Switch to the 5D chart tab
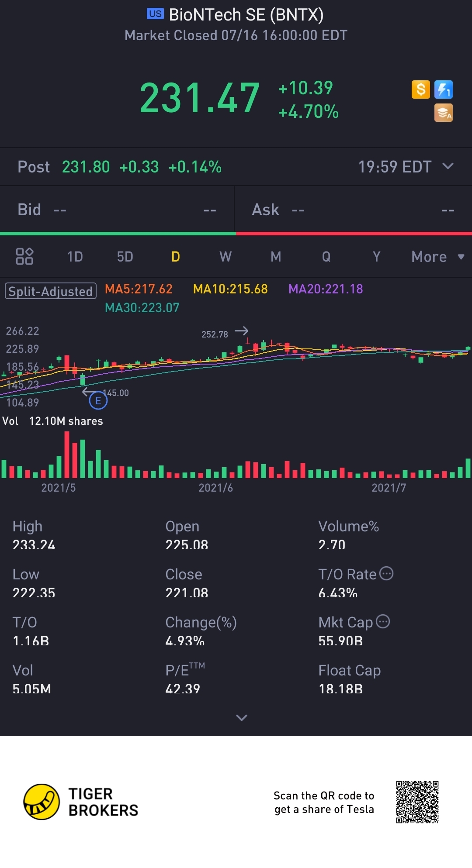The image size is (472, 868). click(x=125, y=257)
